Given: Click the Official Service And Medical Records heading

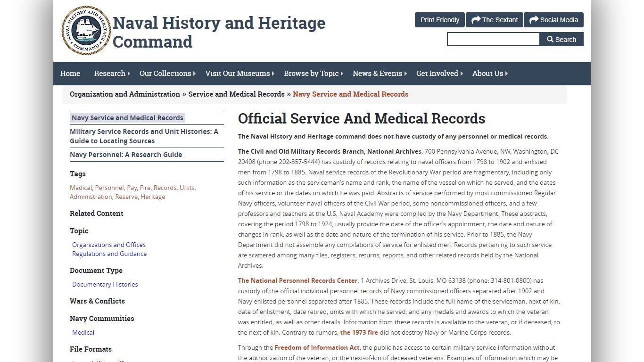Looking at the screenshot, I should [362, 118].
